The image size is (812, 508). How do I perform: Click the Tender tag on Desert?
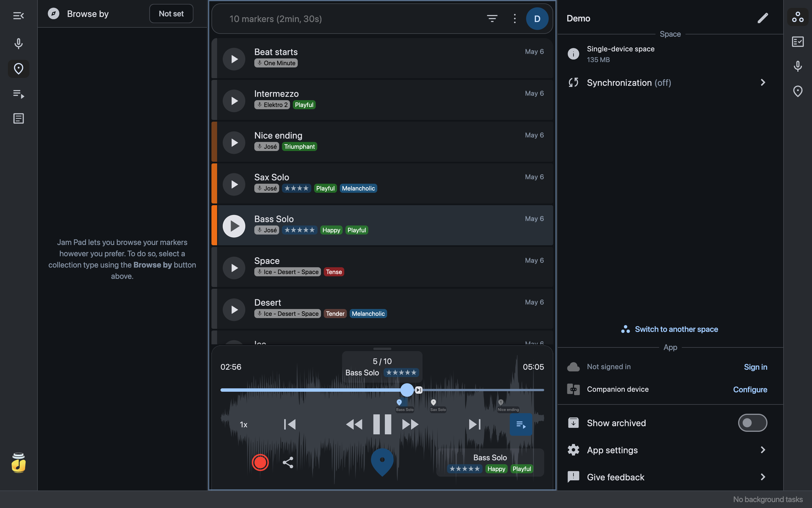pos(335,314)
